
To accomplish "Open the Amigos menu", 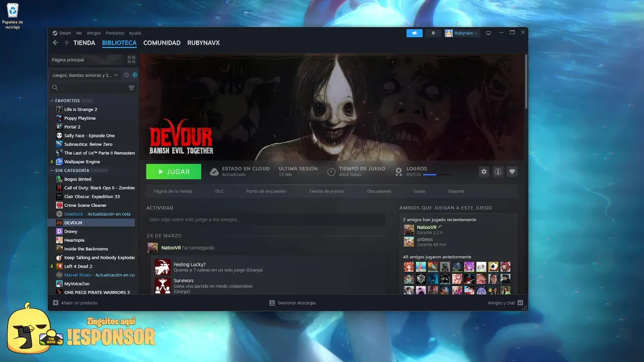I will [94, 33].
